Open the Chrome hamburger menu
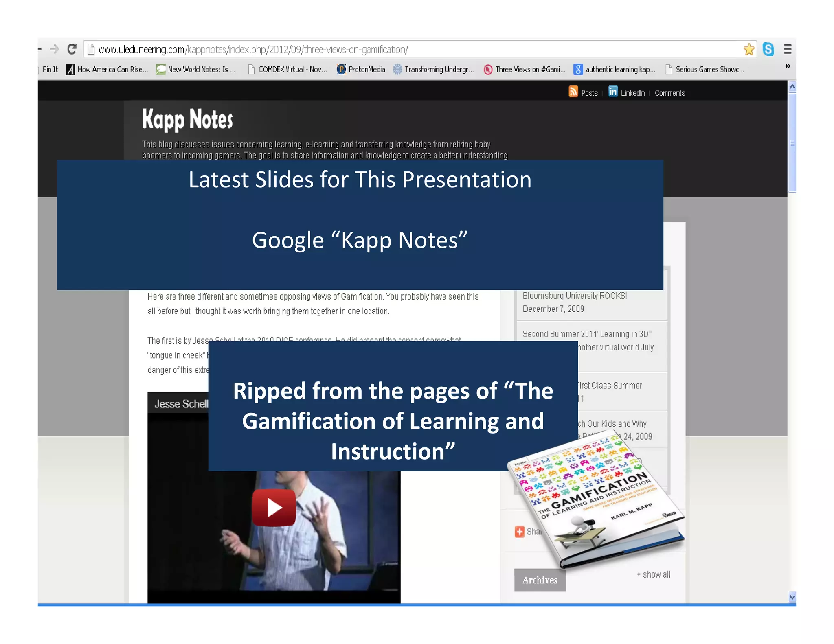Screen dimensions: 834x644 787,49
